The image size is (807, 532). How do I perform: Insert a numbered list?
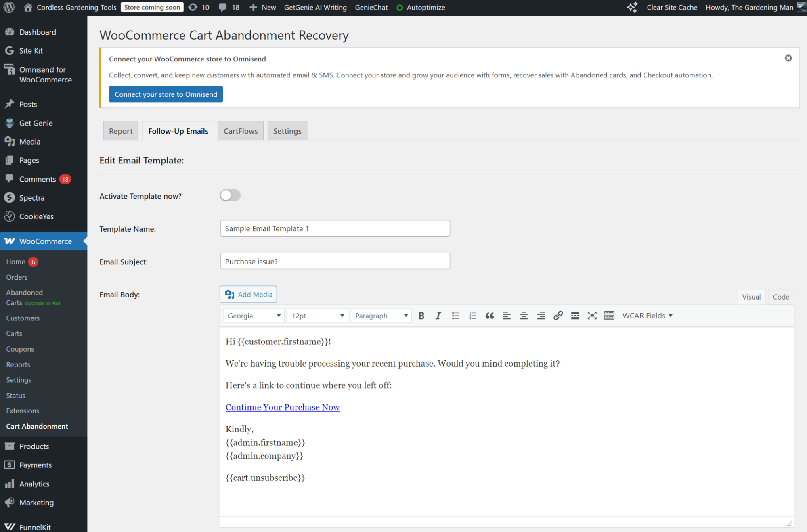point(472,316)
